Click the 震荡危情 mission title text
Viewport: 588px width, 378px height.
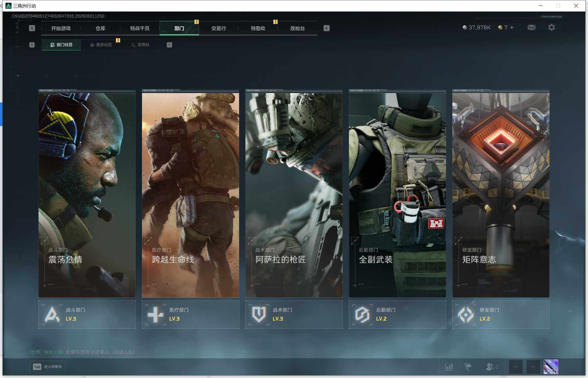point(65,259)
